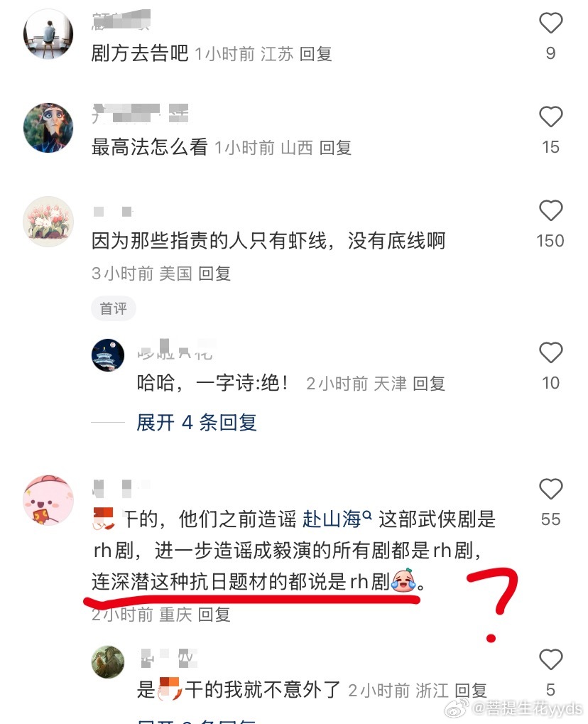Image resolution: width=588 pixels, height=724 pixels.
Task: Reply to the 最高法怎么看 comment
Action: coord(335,148)
